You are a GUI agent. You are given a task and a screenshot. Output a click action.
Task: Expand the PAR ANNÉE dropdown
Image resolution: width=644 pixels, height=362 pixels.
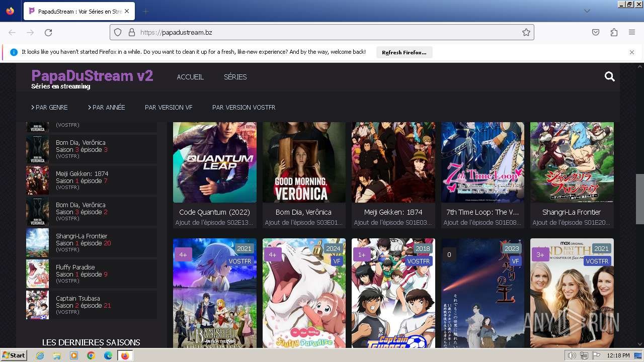[x=107, y=108]
